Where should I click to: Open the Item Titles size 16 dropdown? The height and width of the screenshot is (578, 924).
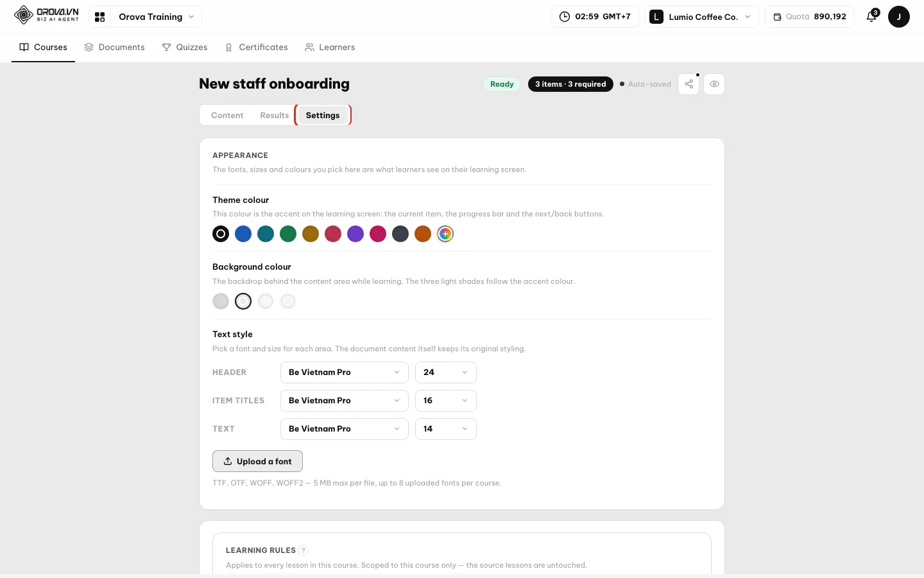click(446, 401)
